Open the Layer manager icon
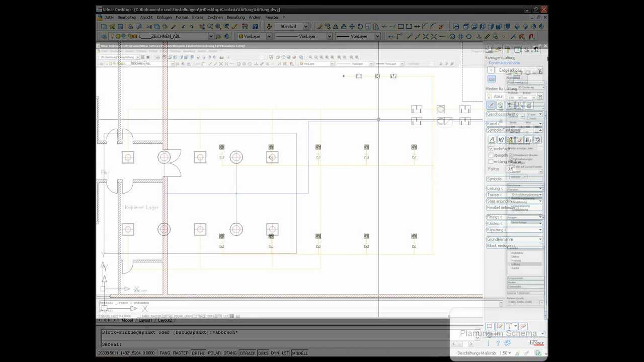644x362 pixels. pyautogui.click(x=104, y=36)
